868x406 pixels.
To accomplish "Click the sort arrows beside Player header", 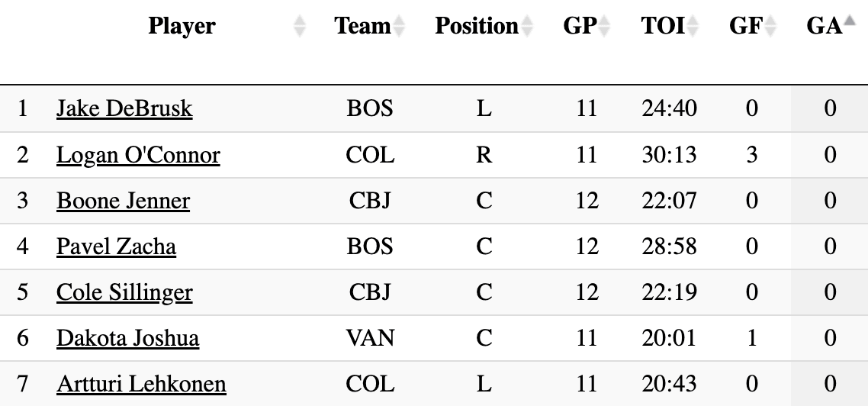I will pos(300,27).
